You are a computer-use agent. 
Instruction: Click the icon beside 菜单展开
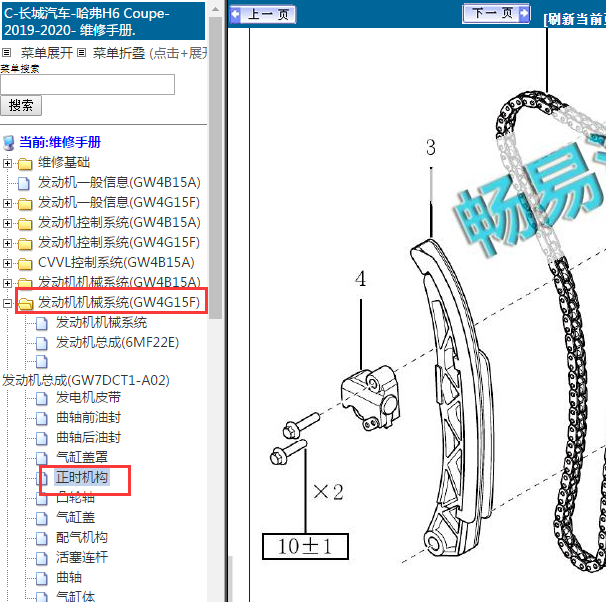(x=7, y=53)
